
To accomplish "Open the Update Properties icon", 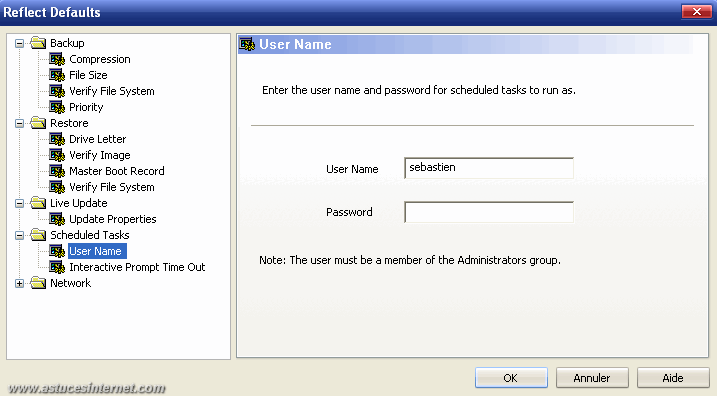I will pos(57,219).
